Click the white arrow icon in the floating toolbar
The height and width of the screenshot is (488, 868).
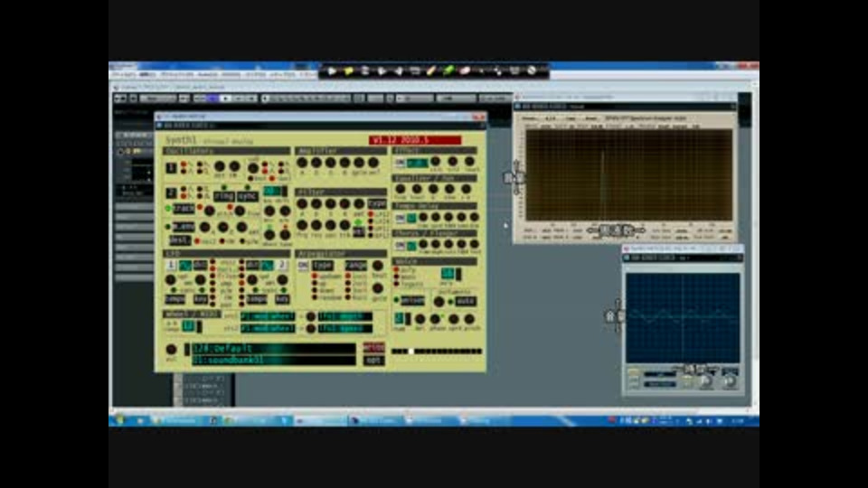tap(332, 70)
